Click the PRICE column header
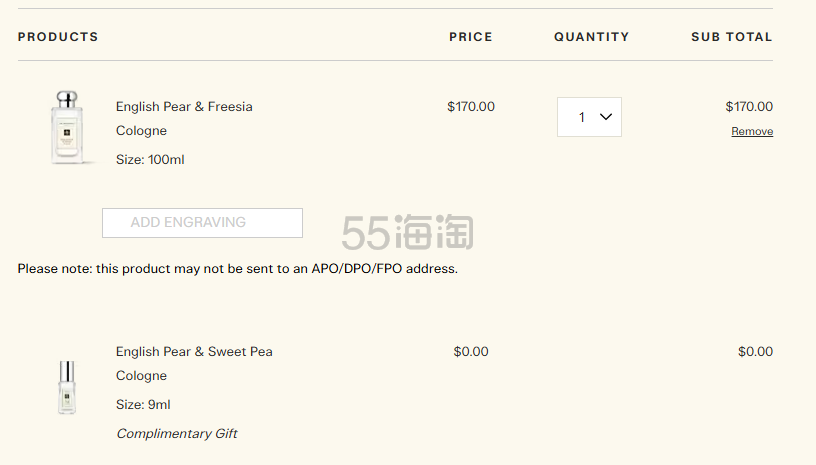 (x=470, y=37)
